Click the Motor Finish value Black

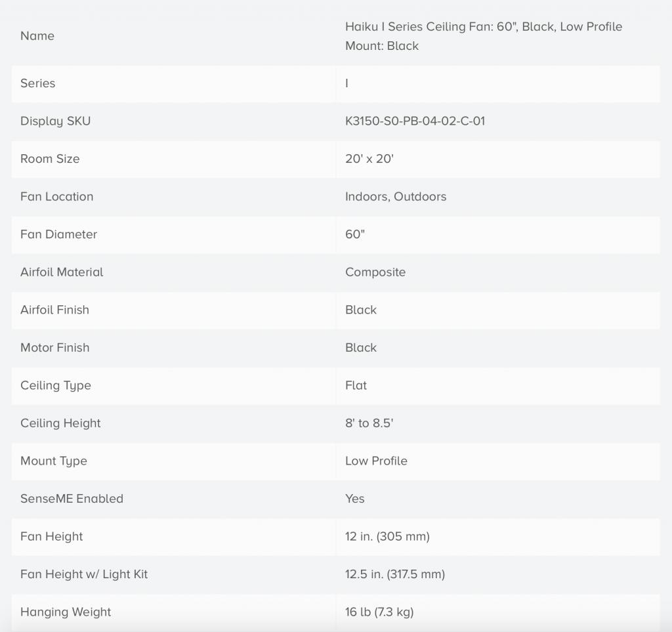click(x=361, y=348)
